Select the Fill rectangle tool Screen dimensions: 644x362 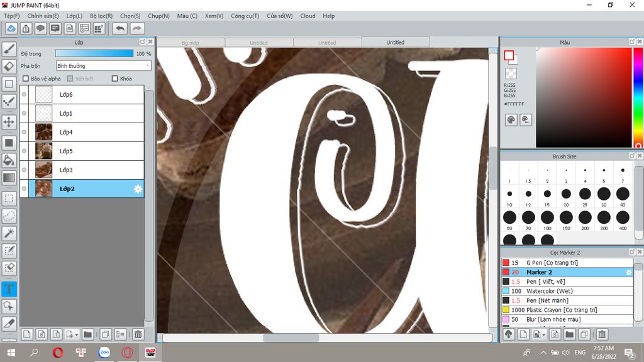pyautogui.click(x=9, y=143)
